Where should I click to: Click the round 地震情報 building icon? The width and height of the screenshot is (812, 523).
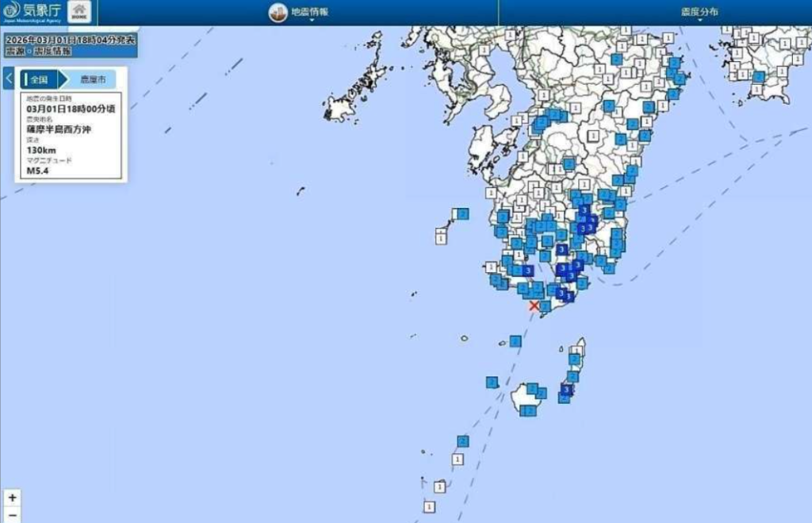(x=278, y=12)
